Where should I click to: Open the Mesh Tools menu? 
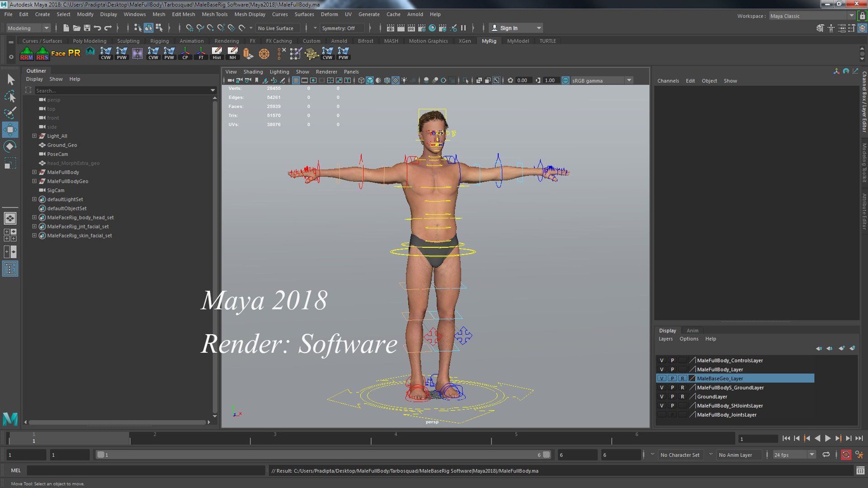click(x=214, y=14)
